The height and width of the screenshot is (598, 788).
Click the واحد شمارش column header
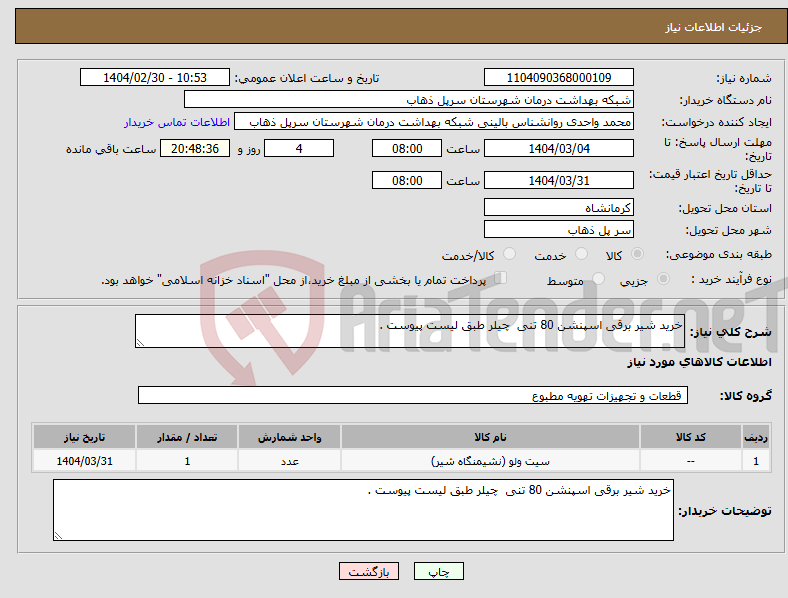(x=289, y=437)
